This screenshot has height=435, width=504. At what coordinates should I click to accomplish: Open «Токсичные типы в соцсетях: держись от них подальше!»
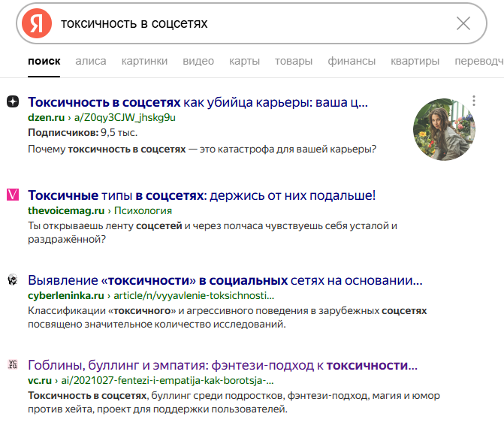coord(201,195)
